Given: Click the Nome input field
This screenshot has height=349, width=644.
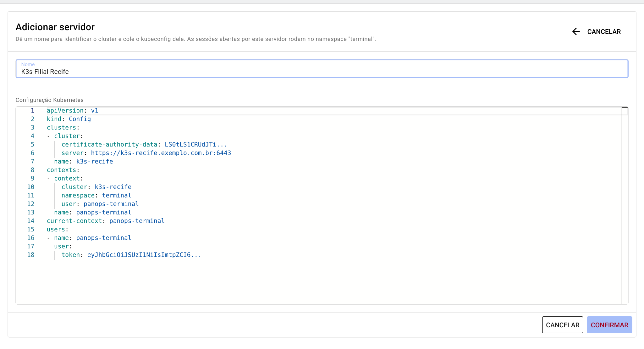Looking at the screenshot, I should 322,69.
